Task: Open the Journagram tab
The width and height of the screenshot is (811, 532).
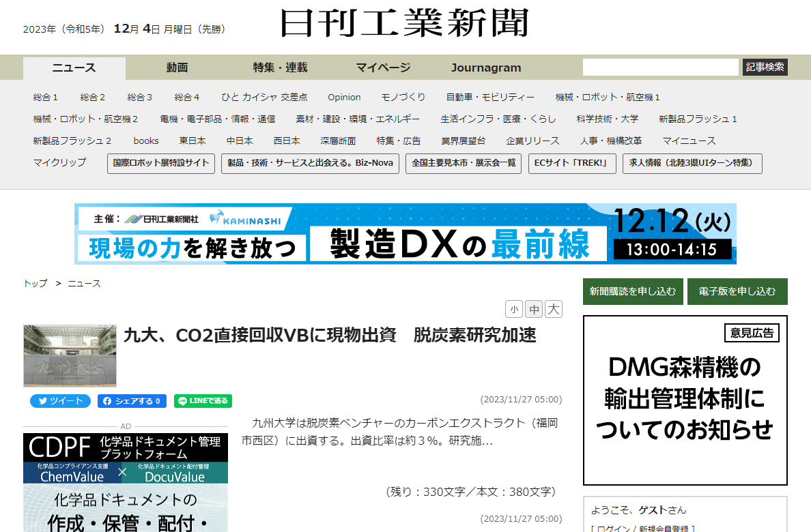Action: [486, 68]
